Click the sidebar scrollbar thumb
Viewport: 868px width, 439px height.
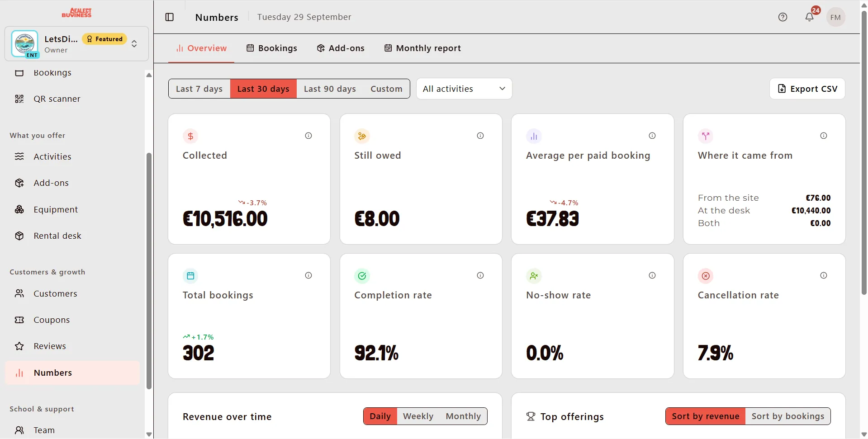[x=149, y=271]
